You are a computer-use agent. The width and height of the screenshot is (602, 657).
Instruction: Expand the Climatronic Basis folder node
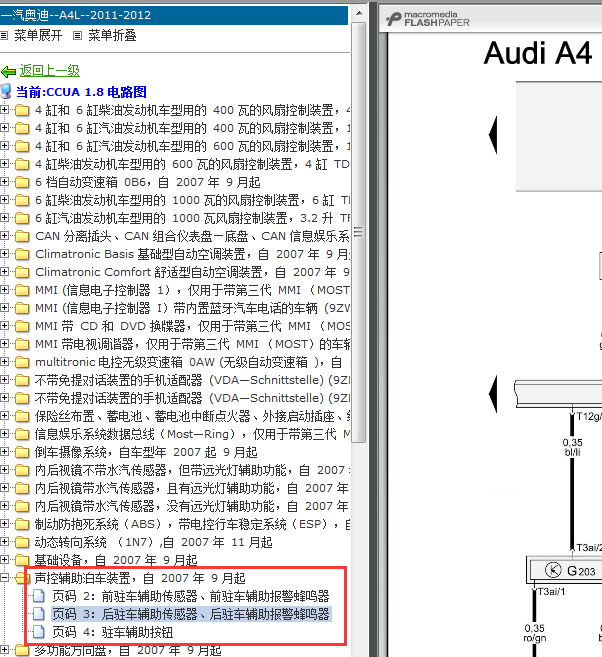pyautogui.click(x=4, y=254)
